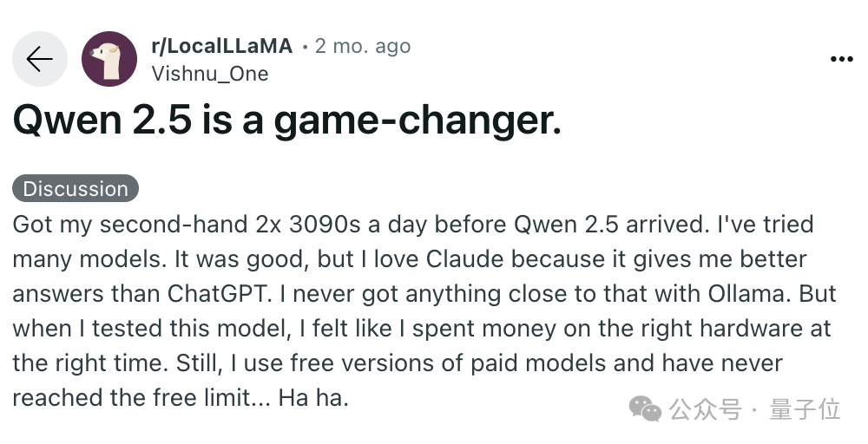Click the closing "Ha ha." text
The height and width of the screenshot is (444, 868).
point(313,398)
